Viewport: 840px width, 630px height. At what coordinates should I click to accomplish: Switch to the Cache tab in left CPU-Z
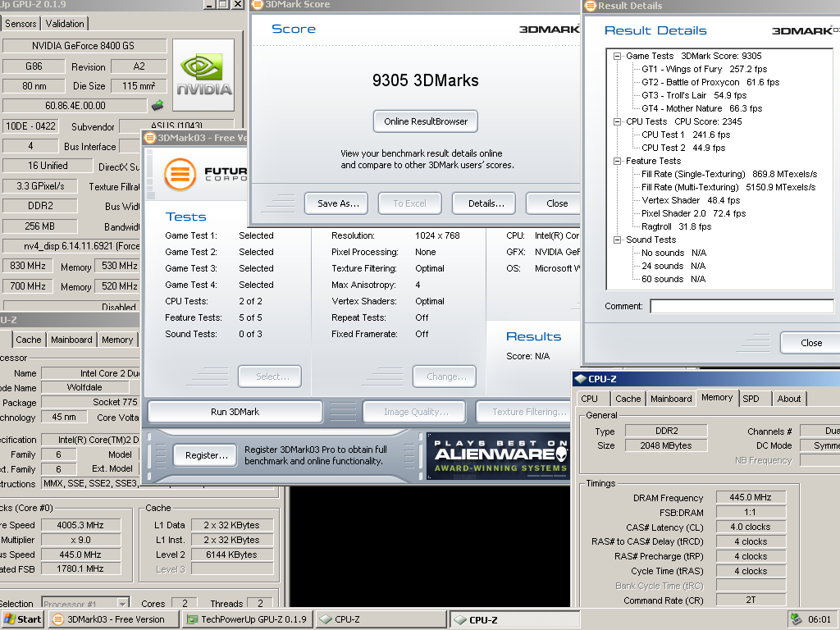pos(29,340)
